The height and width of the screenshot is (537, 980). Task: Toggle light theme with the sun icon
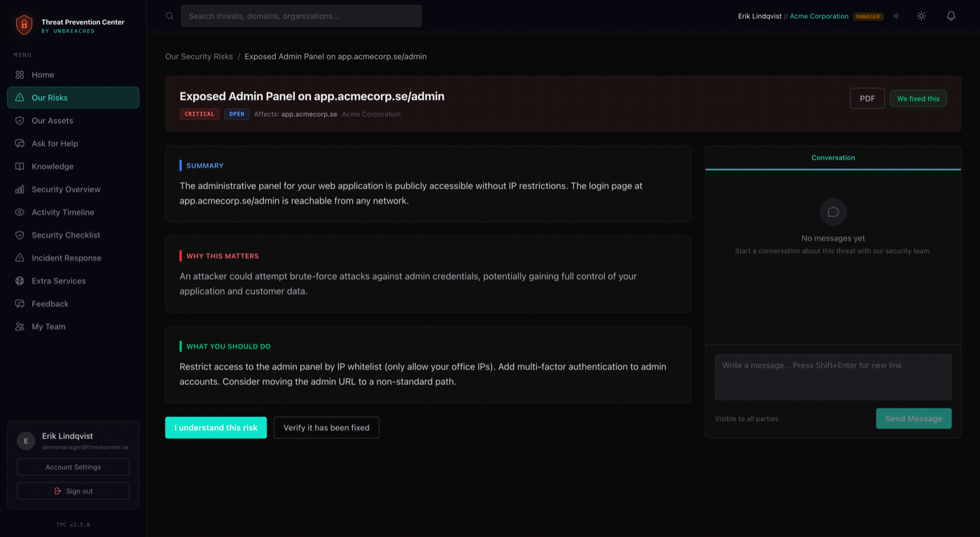coord(921,15)
